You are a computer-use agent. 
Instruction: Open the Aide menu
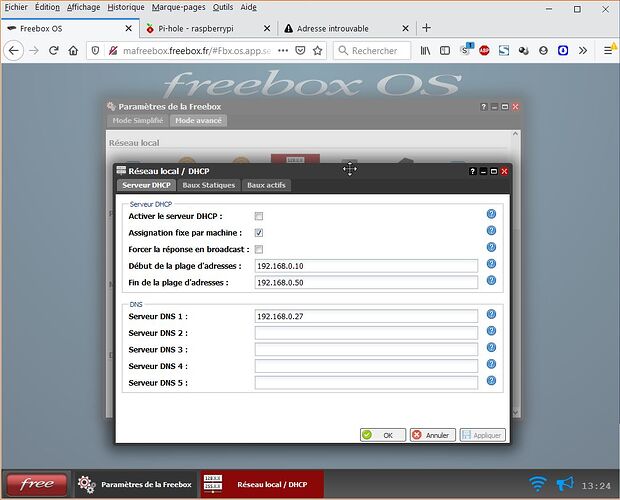coord(248,7)
